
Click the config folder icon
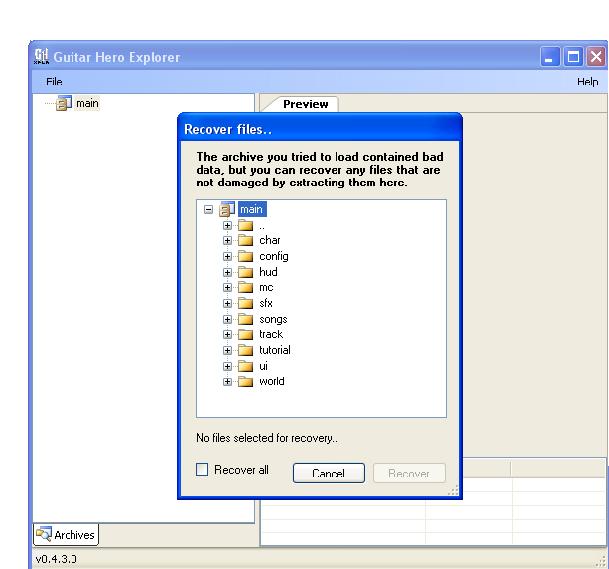tap(245, 256)
